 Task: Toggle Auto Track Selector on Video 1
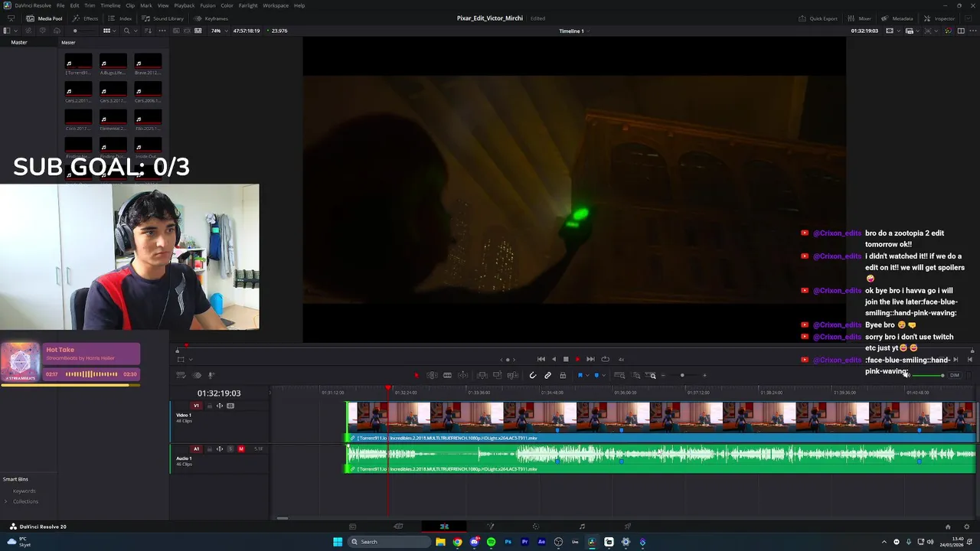click(220, 406)
